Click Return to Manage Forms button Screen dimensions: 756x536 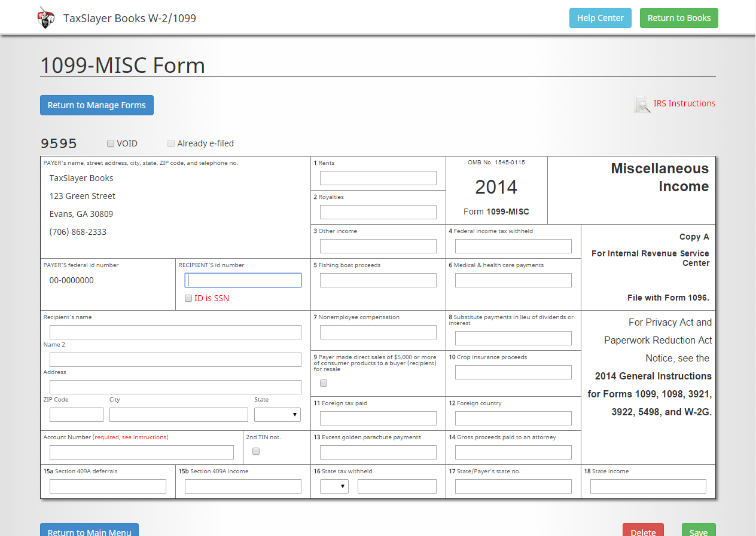[x=97, y=105]
